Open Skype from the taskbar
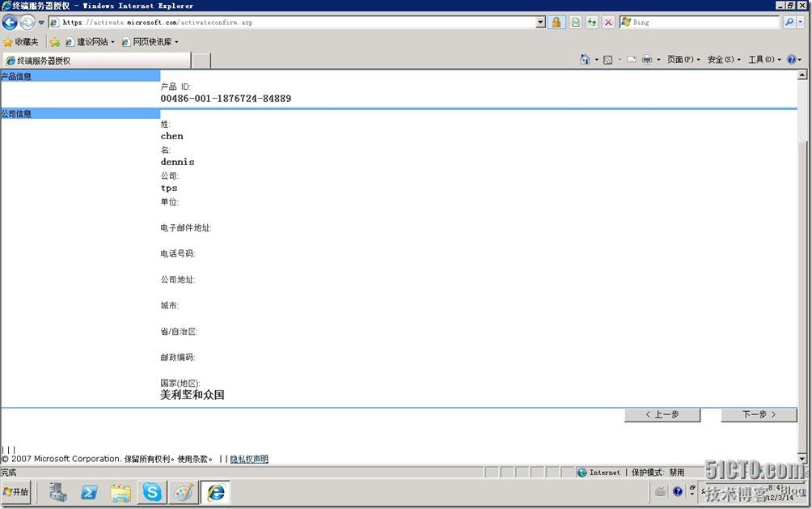812x509 pixels. tap(152, 492)
